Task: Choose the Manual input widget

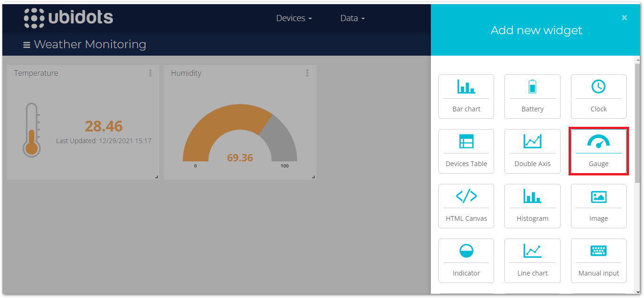Action: [598, 261]
